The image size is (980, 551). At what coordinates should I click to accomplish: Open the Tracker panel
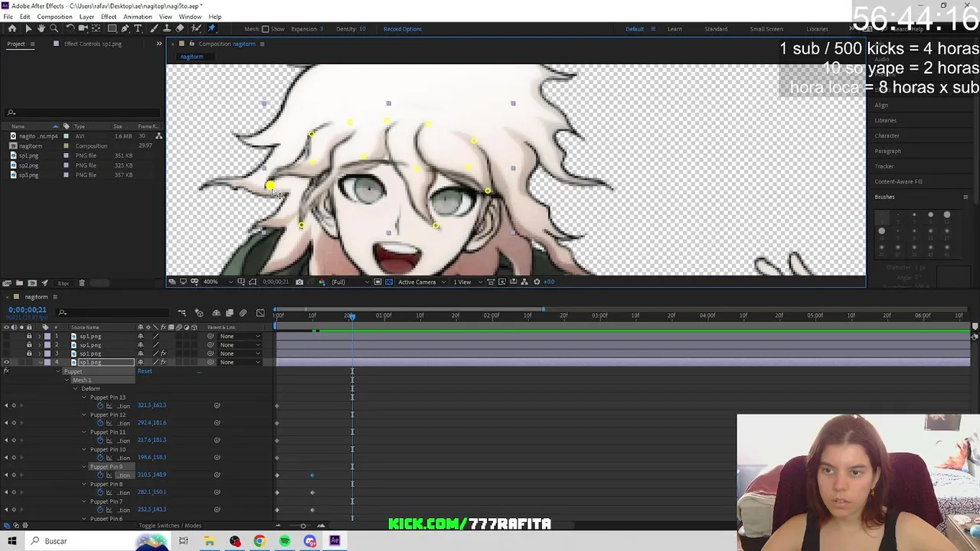(884, 166)
